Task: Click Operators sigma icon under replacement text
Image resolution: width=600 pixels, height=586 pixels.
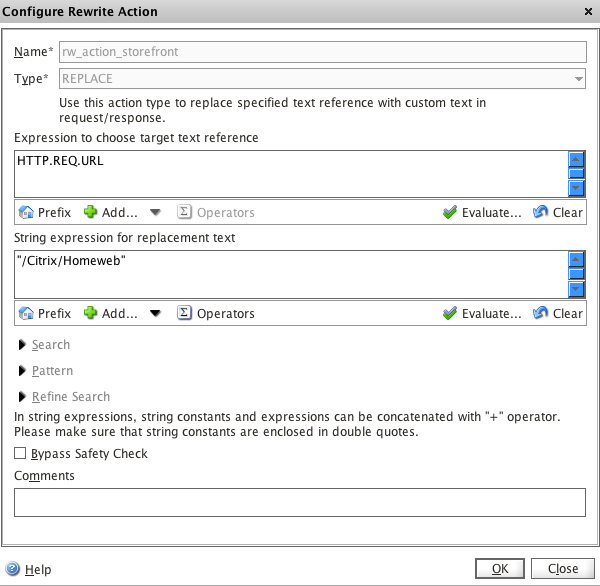Action: click(184, 313)
